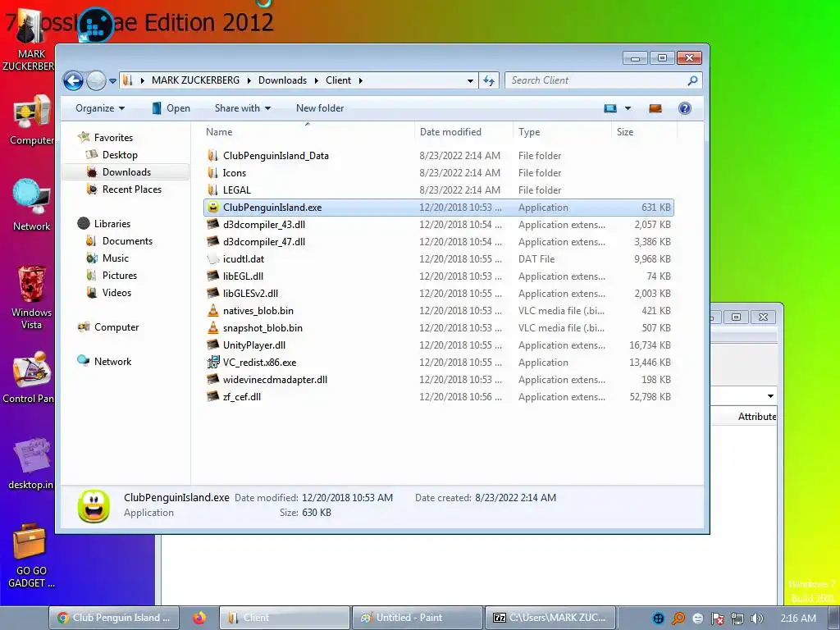The width and height of the screenshot is (840, 630).
Task: Click the ClubPenguinIsland_Data folder icon
Action: 212,155
